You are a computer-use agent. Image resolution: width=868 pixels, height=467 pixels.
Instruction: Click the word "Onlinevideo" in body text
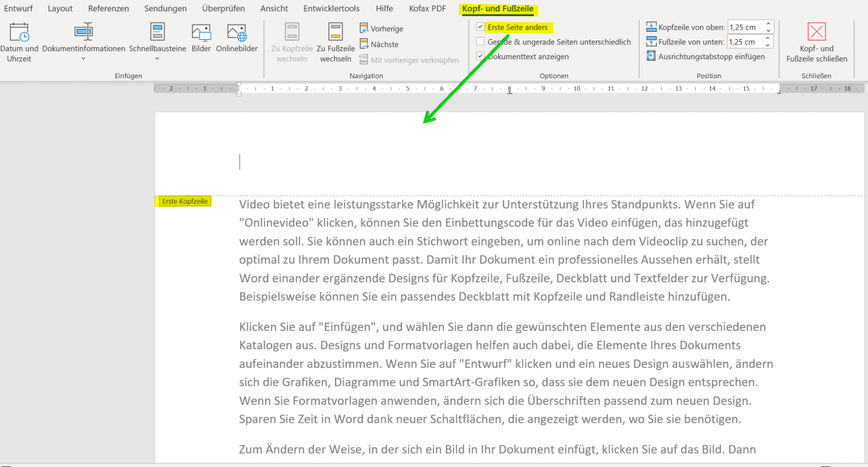[275, 222]
